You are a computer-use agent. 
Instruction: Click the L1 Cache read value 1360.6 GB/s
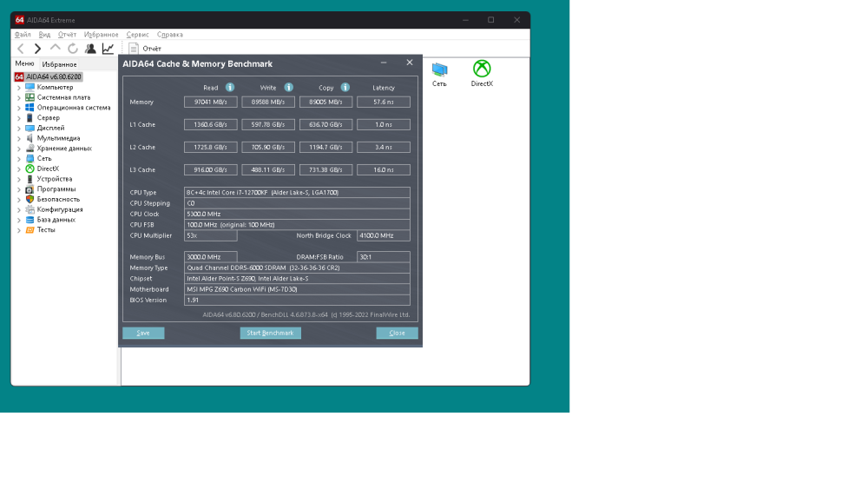pyautogui.click(x=210, y=124)
